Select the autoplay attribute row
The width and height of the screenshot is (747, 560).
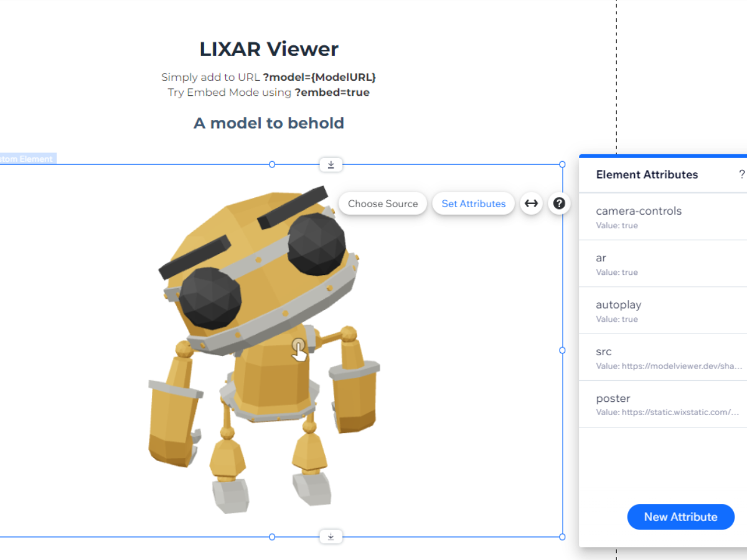tap(663, 310)
